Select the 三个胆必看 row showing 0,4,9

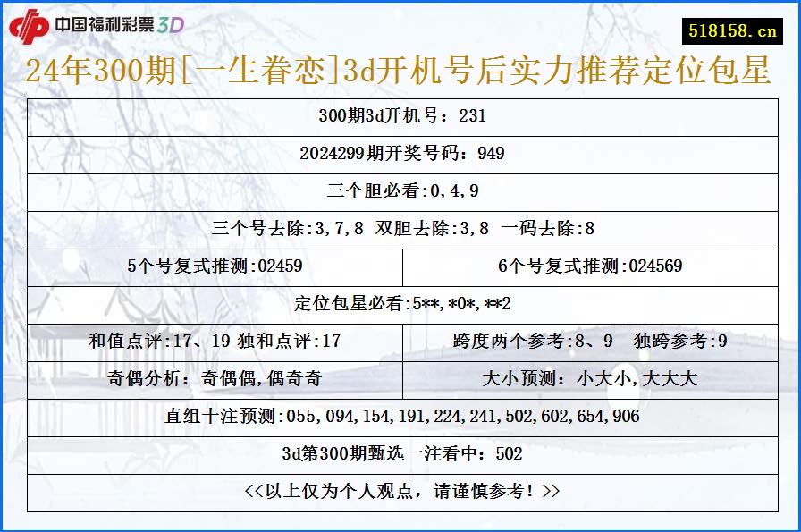400,191
